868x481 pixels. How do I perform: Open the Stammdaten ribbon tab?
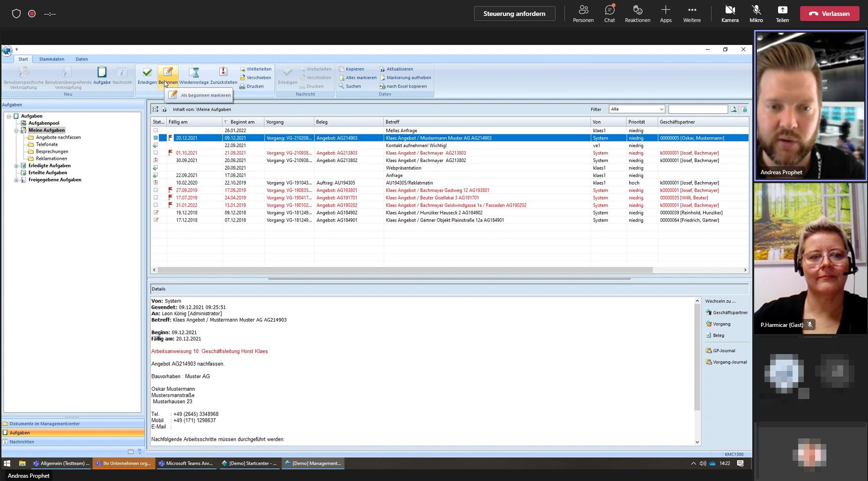[x=52, y=59]
